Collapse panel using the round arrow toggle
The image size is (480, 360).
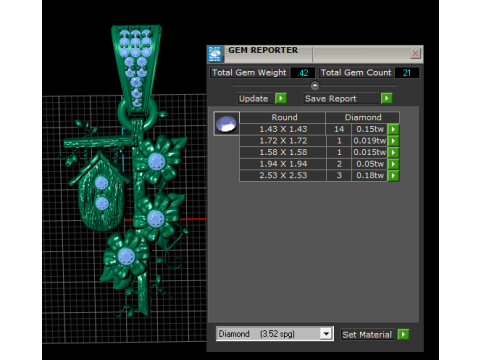[315, 86]
